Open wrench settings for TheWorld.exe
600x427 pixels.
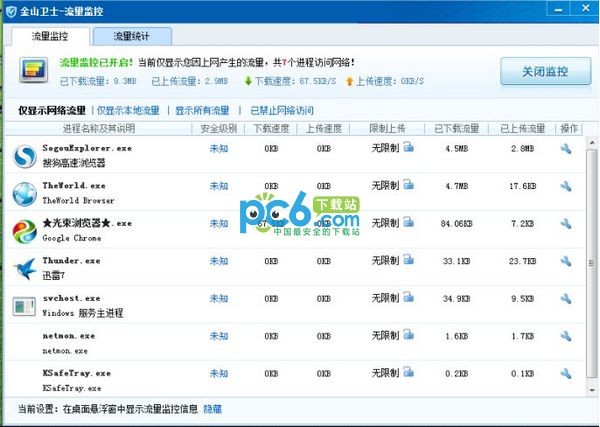(566, 186)
